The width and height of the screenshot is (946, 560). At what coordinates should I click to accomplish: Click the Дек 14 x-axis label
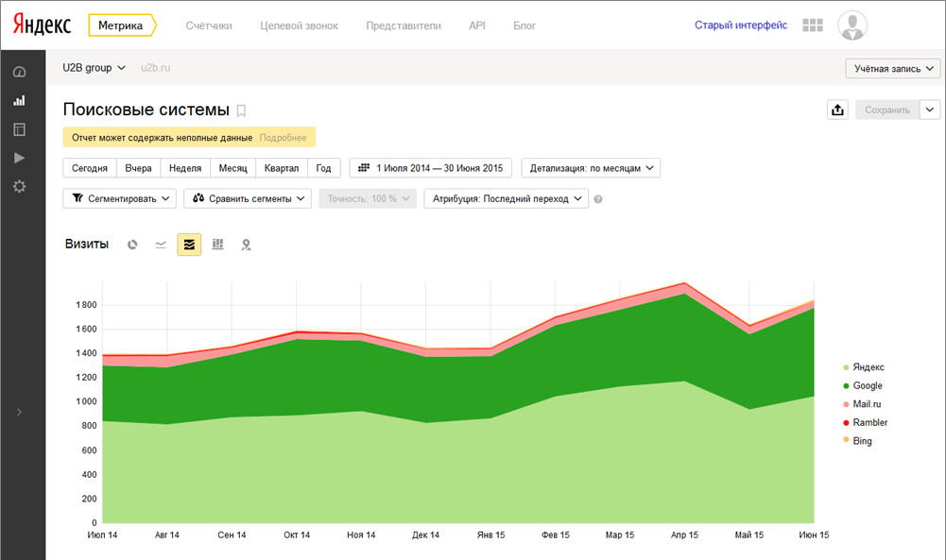tap(426, 535)
